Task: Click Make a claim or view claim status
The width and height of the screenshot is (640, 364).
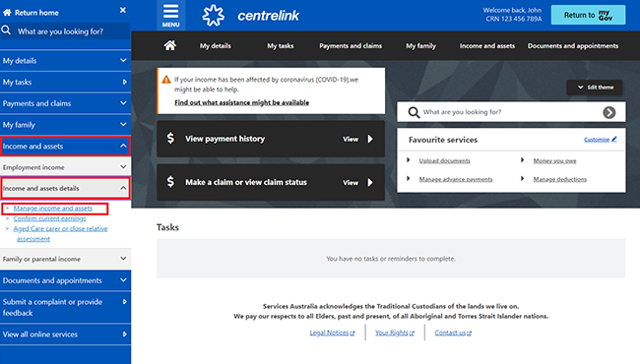Action: [x=246, y=182]
